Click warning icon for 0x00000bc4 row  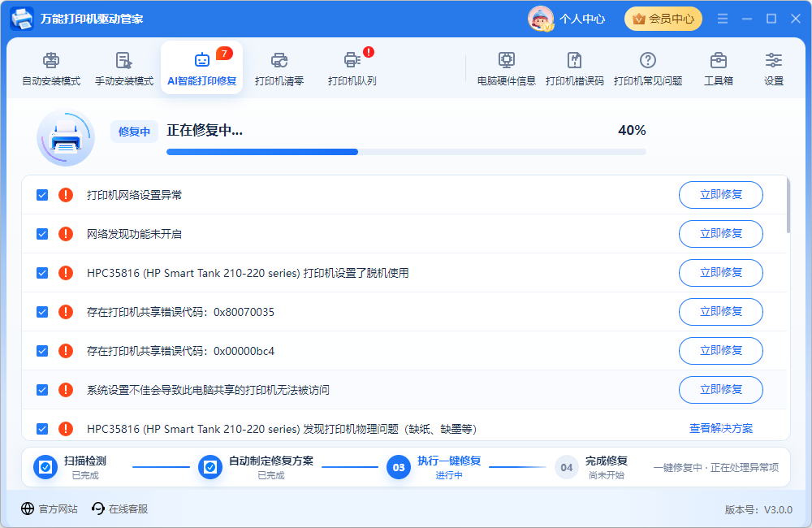pos(66,351)
